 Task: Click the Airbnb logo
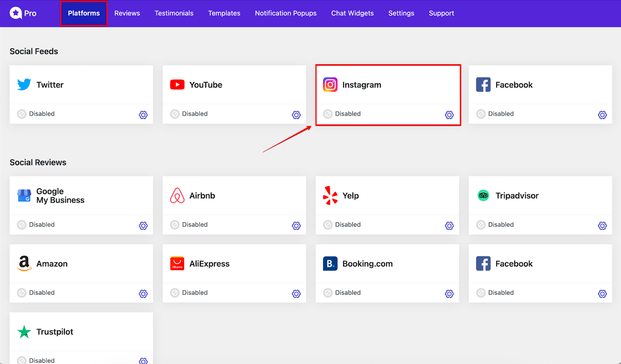[x=177, y=196]
